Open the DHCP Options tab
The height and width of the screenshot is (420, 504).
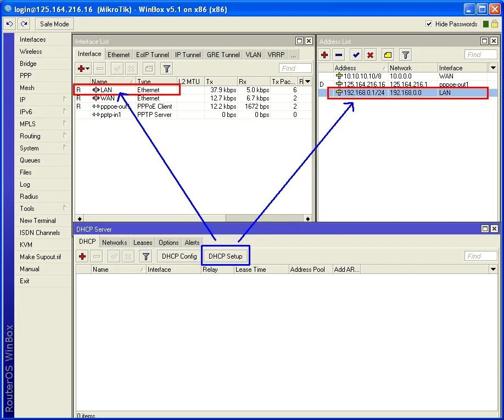[169, 243]
